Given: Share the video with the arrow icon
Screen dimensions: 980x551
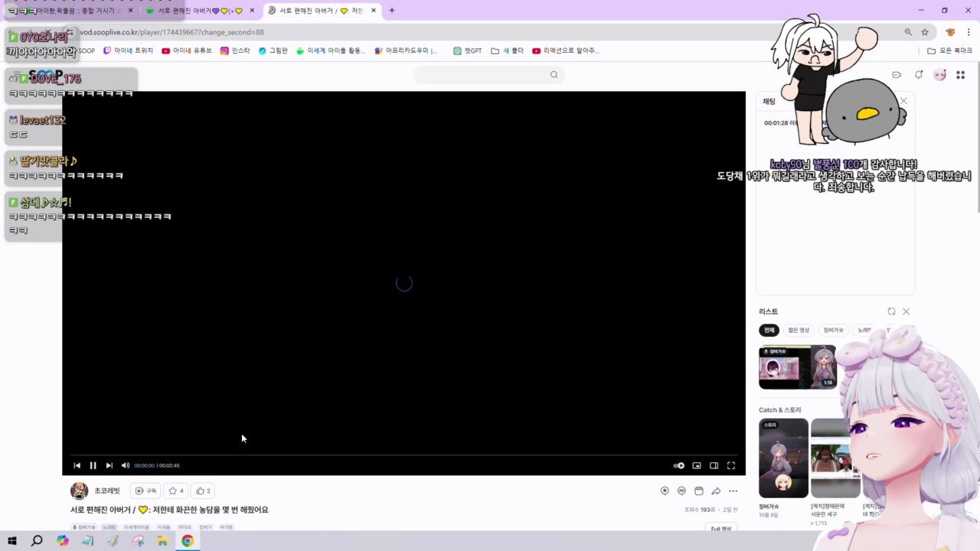Looking at the screenshot, I should click(x=716, y=491).
